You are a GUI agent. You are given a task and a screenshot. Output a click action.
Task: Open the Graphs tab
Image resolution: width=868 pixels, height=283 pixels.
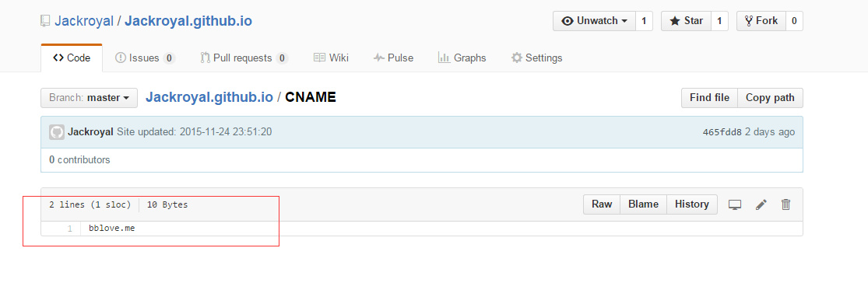(462, 58)
